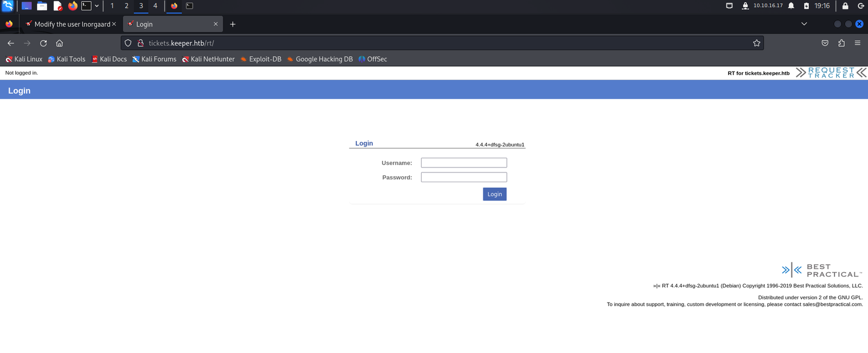Click in the Password input field

pyautogui.click(x=463, y=177)
